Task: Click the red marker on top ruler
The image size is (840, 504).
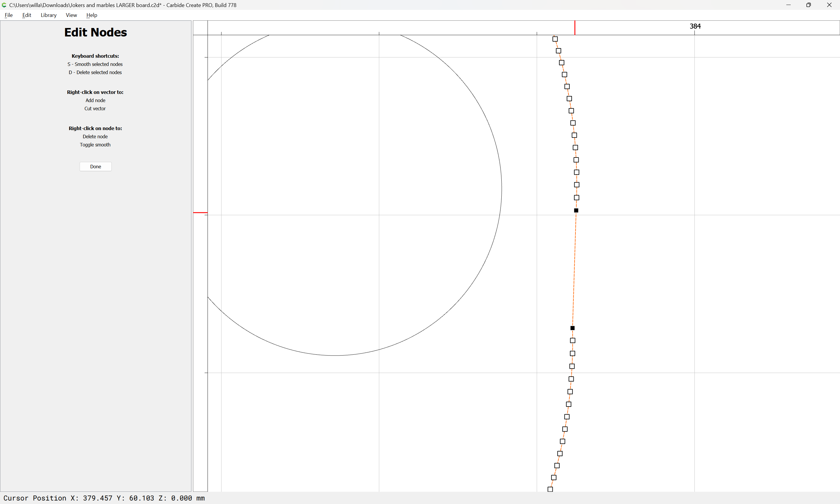Action: pyautogui.click(x=575, y=28)
